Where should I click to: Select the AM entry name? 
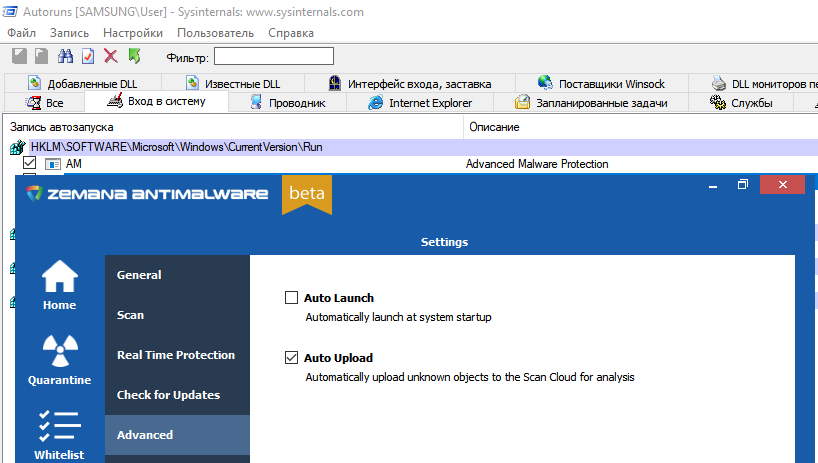[74, 164]
